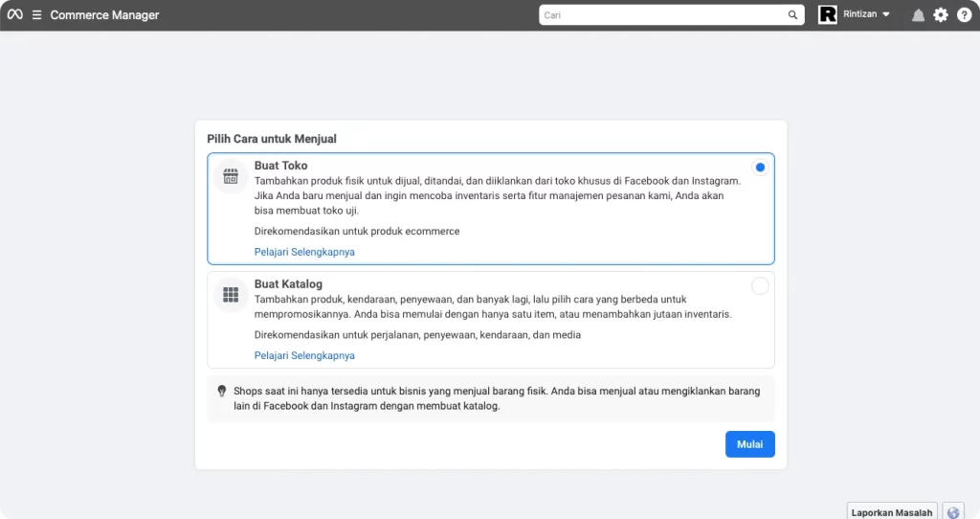Click 'Direkomendasikan untuk produk ecommerce' text
This screenshot has width=980, height=519.
click(x=357, y=231)
